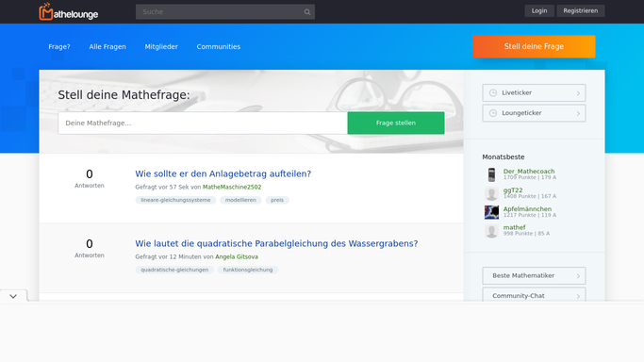
Task: Go to the Mitglieder menu item
Action: click(161, 47)
